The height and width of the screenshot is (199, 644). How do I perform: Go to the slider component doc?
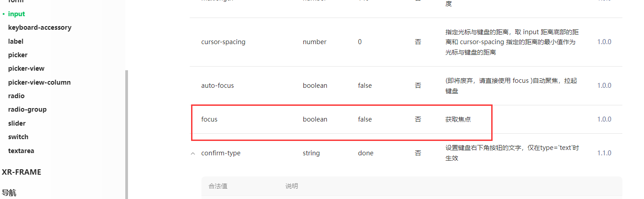coord(17,123)
